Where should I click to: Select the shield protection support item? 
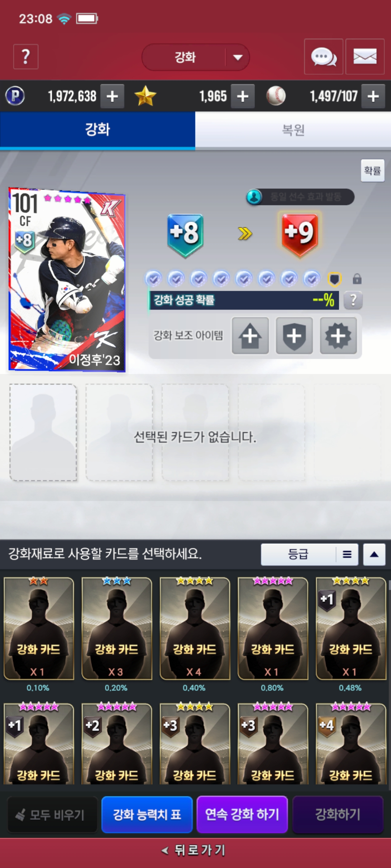(294, 336)
